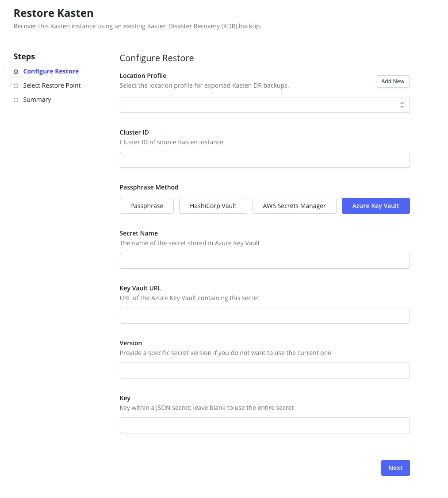Viewport: 448px width, 498px height.
Task: Focus the Cluster ID input field
Action: (x=264, y=160)
